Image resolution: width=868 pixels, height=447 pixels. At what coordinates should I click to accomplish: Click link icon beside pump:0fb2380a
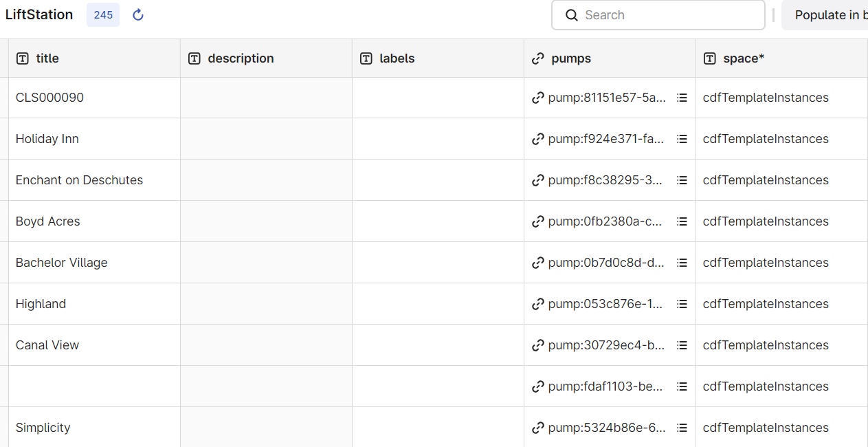coord(538,221)
